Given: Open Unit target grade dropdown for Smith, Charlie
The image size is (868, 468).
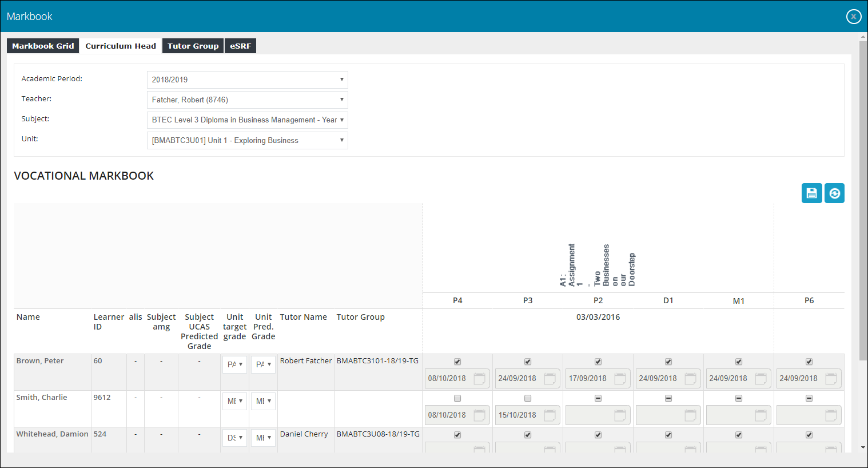Looking at the screenshot, I should click(234, 401).
